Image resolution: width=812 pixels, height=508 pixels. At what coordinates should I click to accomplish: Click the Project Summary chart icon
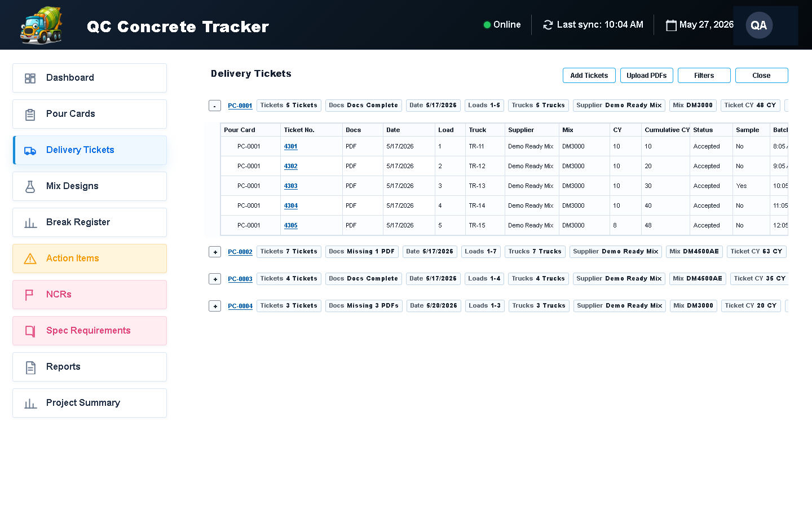(x=30, y=404)
